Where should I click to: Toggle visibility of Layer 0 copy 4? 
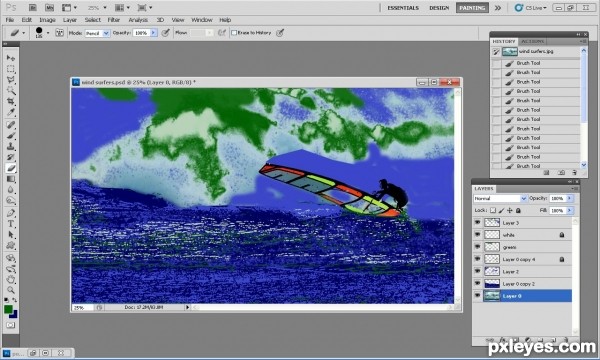click(x=477, y=259)
